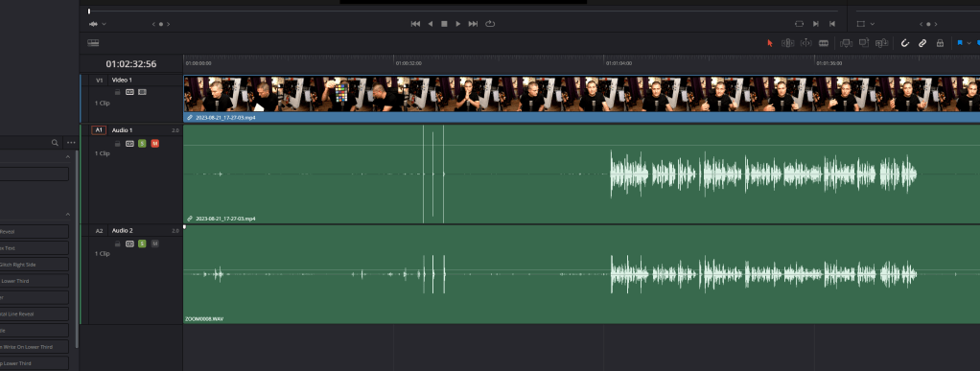
Task: Select the Write On Lower Third title
Action: pos(34,347)
